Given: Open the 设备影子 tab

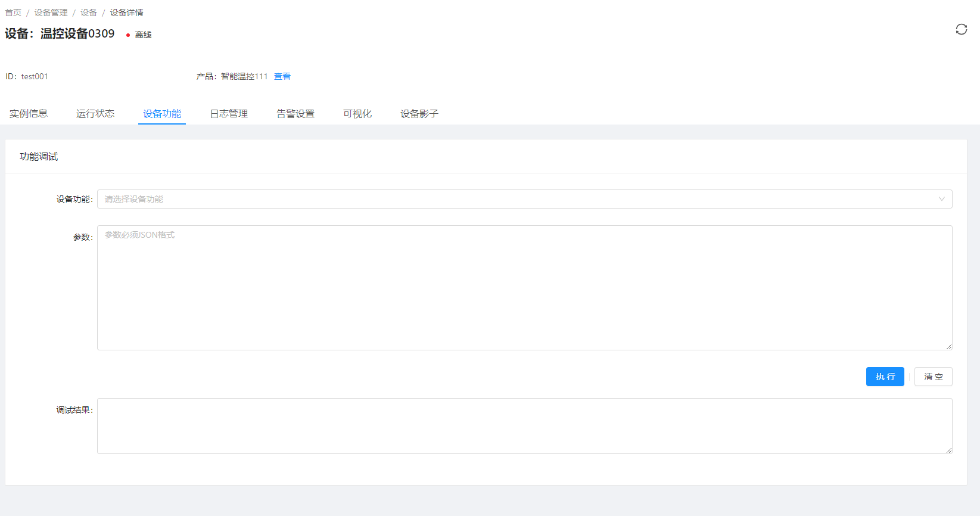Looking at the screenshot, I should [419, 114].
